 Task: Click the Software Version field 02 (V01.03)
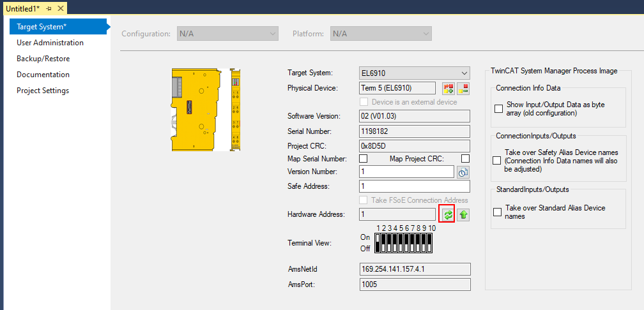(x=415, y=116)
